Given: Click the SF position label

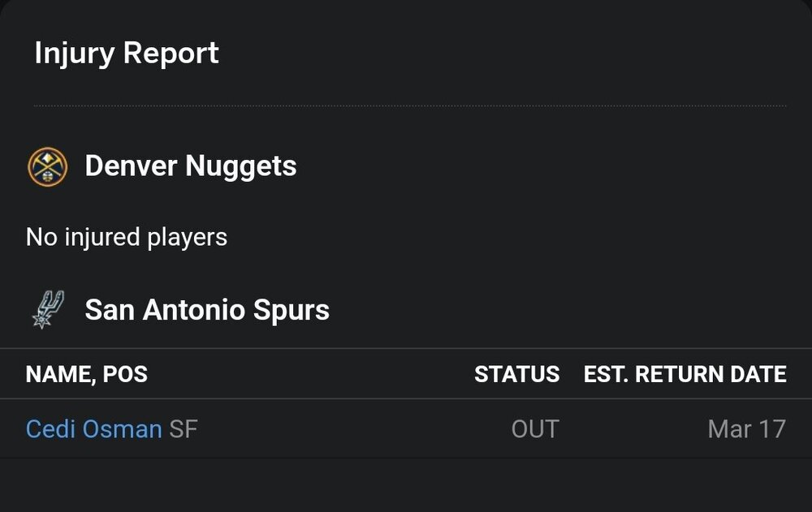Looking at the screenshot, I should pyautogui.click(x=184, y=429).
